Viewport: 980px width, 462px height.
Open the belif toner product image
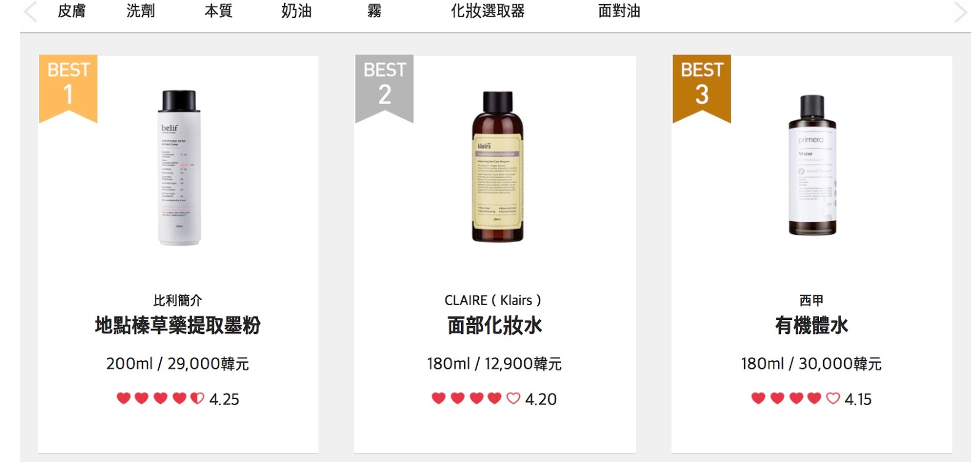[179, 168]
